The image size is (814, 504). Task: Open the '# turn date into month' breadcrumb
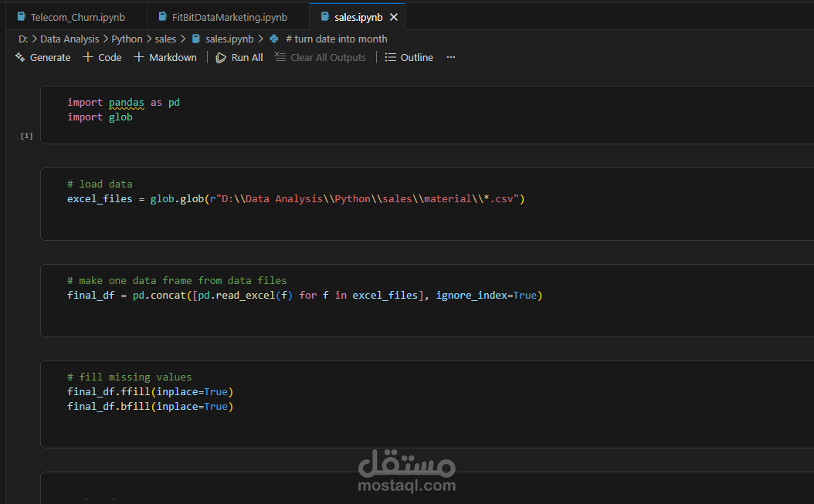click(337, 39)
